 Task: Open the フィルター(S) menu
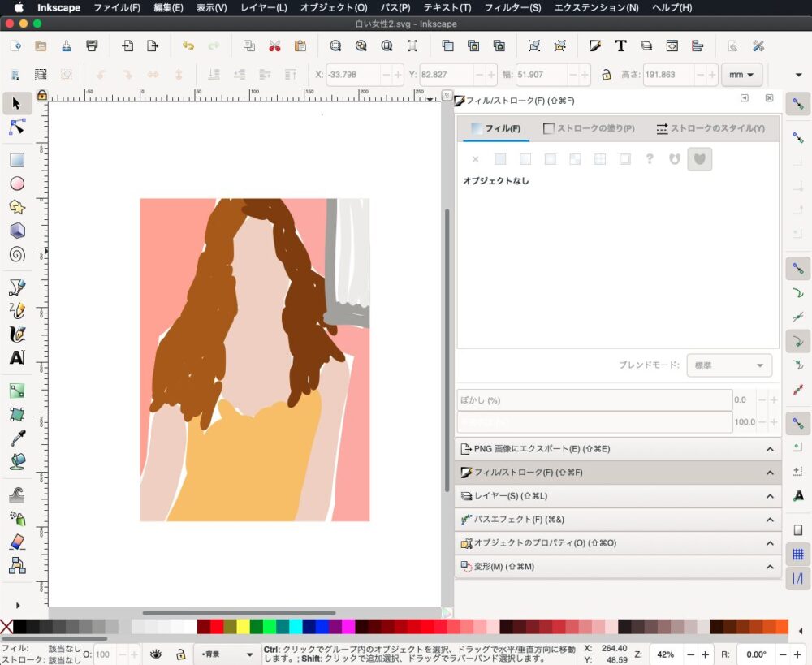click(512, 7)
